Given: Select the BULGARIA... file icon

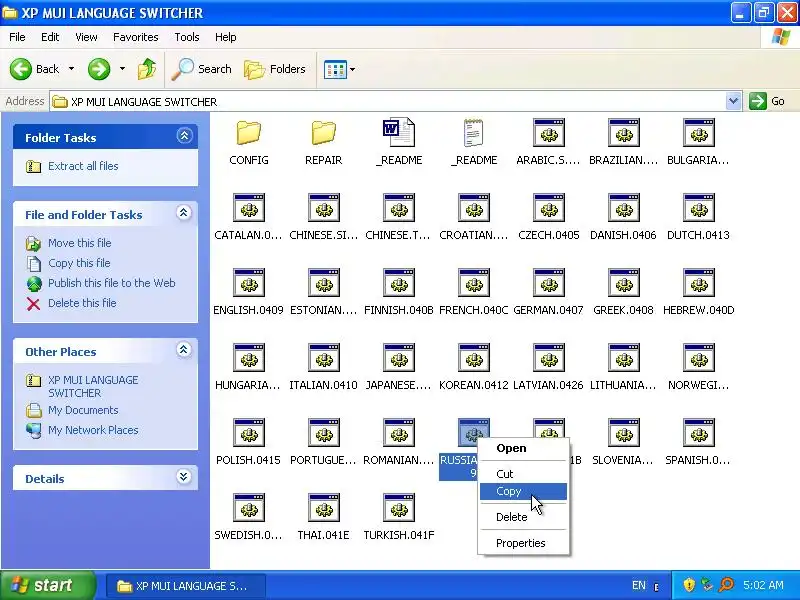Looking at the screenshot, I should [x=698, y=133].
